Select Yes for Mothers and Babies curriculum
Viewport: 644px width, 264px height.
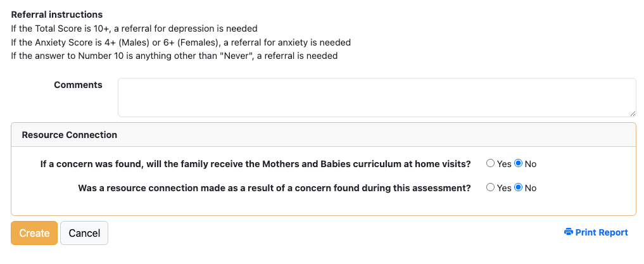490,163
